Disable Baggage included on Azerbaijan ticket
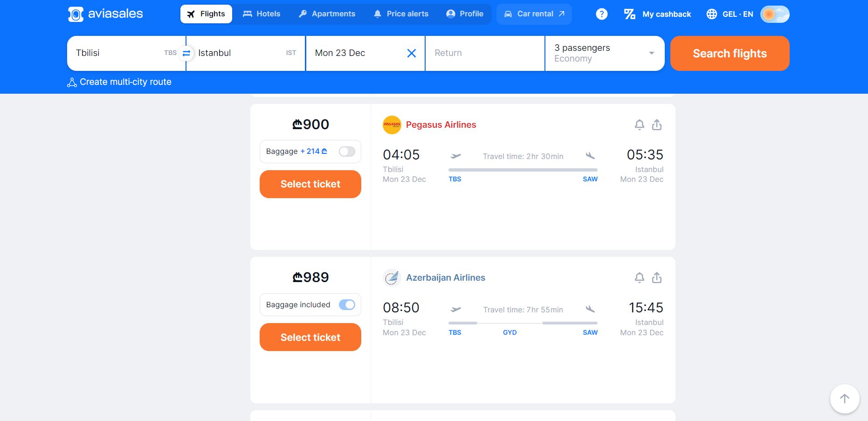Viewport: 868px width, 421px height. coord(347,304)
